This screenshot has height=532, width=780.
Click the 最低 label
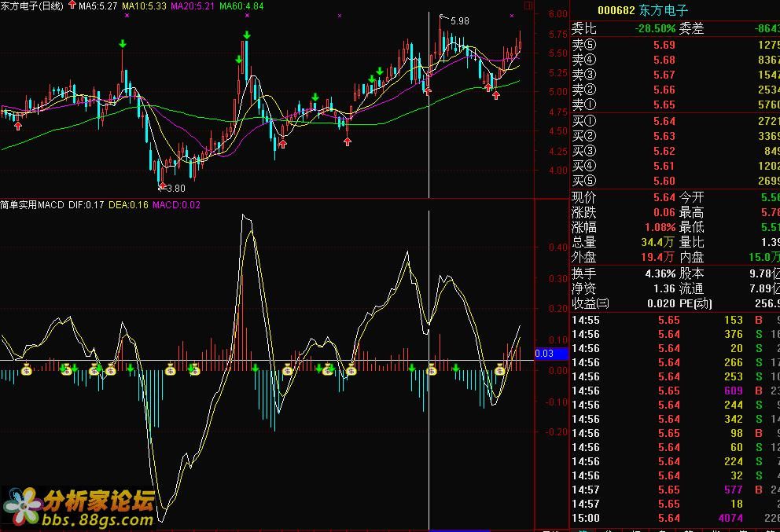coord(691,228)
